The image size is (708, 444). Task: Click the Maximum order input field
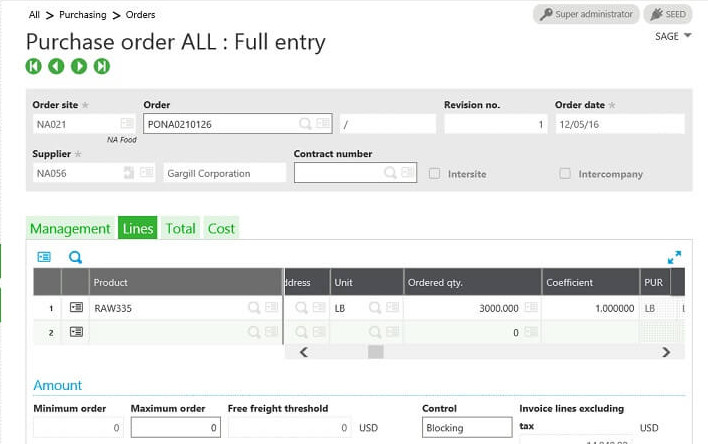click(174, 428)
